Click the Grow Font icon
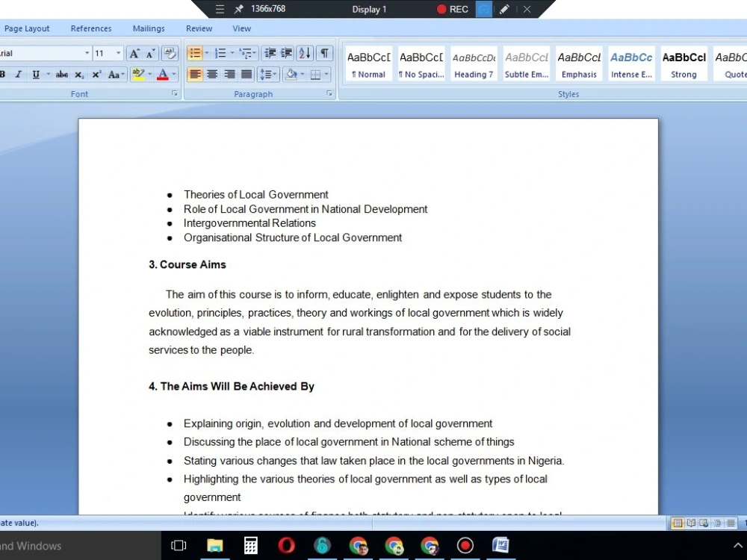The image size is (747, 560). click(134, 53)
